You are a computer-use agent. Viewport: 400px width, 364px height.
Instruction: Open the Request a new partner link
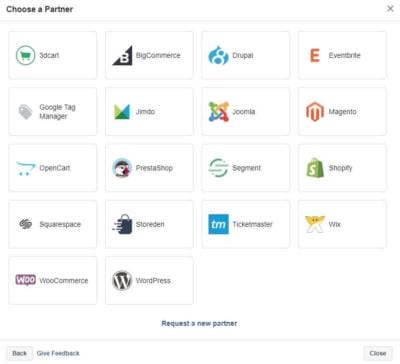[x=199, y=323]
